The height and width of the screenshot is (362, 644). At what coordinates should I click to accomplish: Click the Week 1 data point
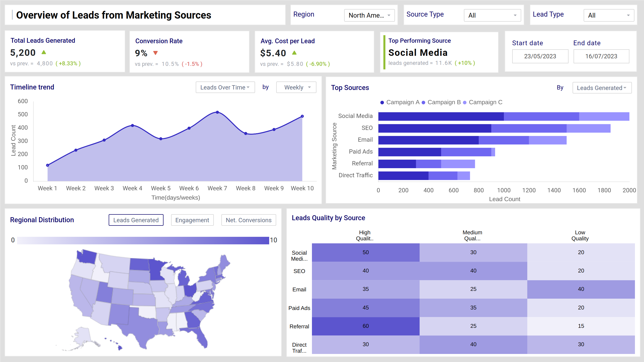[48, 165]
